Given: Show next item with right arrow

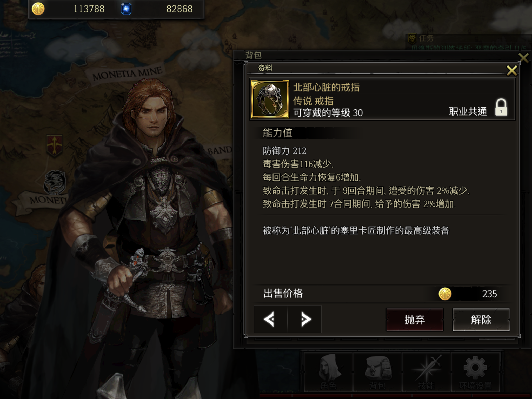Looking at the screenshot, I should click(305, 319).
